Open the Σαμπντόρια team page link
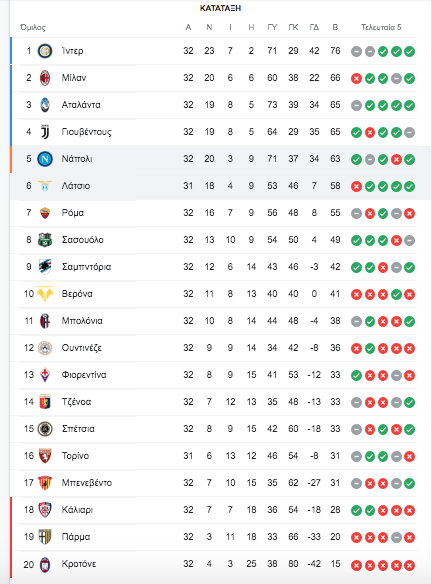 tap(86, 267)
